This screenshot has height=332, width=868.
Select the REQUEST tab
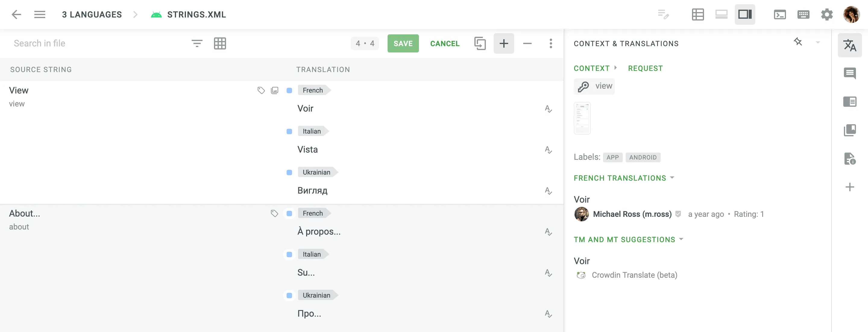pos(645,68)
